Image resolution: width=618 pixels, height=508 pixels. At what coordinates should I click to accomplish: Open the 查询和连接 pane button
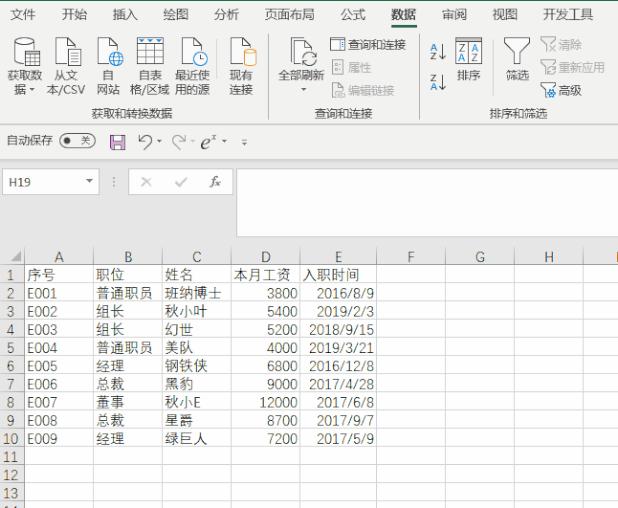click(x=368, y=45)
